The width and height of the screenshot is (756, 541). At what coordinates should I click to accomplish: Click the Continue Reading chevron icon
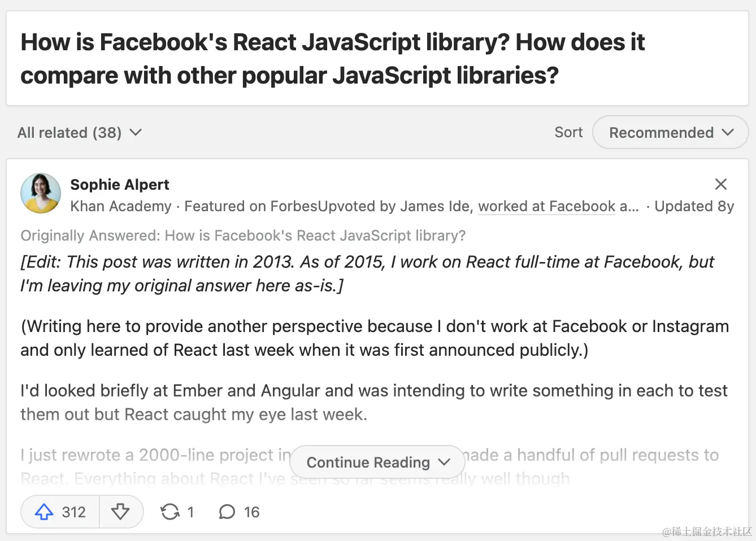[x=444, y=463]
